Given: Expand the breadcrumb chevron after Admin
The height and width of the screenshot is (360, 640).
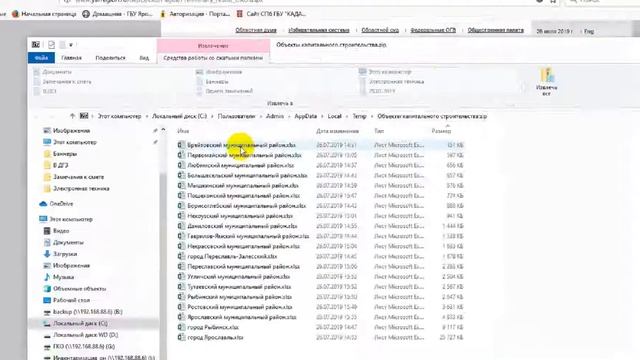Looking at the screenshot, I should (x=289, y=116).
